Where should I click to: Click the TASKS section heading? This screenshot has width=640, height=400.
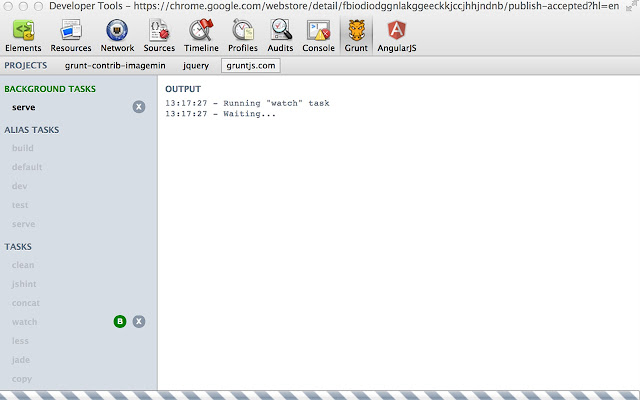pyautogui.click(x=18, y=247)
